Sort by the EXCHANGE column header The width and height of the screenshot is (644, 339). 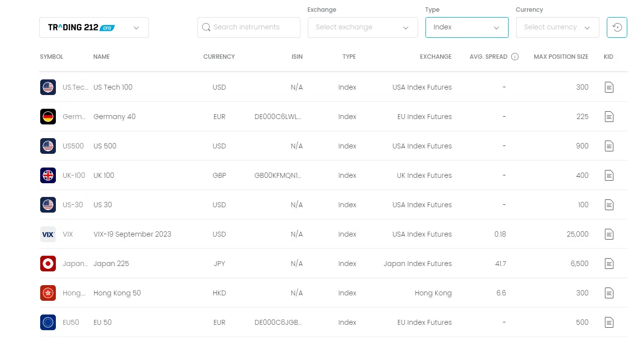pyautogui.click(x=436, y=57)
